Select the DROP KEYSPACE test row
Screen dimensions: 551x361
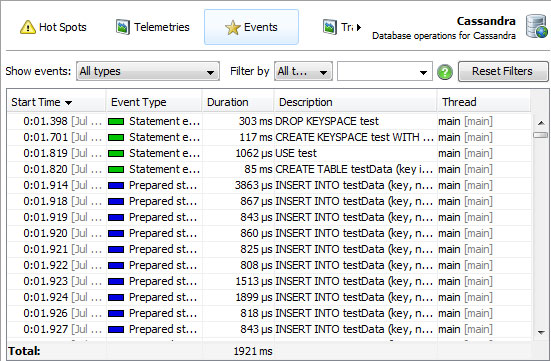click(x=269, y=121)
